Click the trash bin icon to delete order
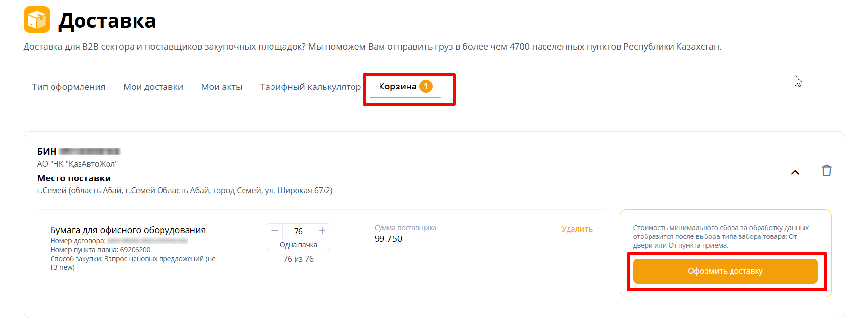868x324 pixels. pos(827,171)
